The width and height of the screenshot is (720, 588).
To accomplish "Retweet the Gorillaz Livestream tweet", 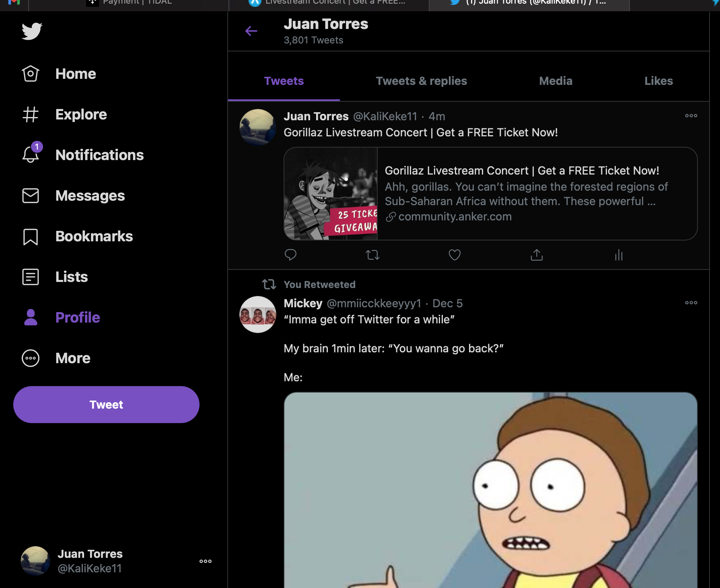I will 372,255.
